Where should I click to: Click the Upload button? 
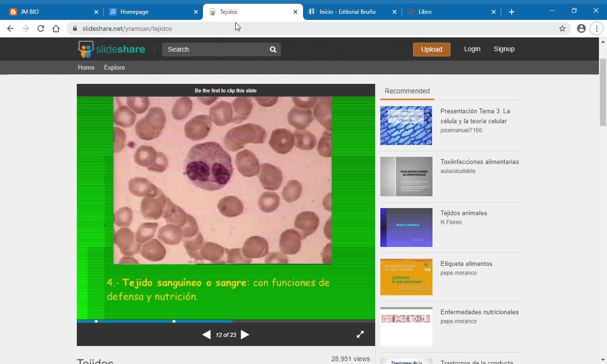point(432,49)
